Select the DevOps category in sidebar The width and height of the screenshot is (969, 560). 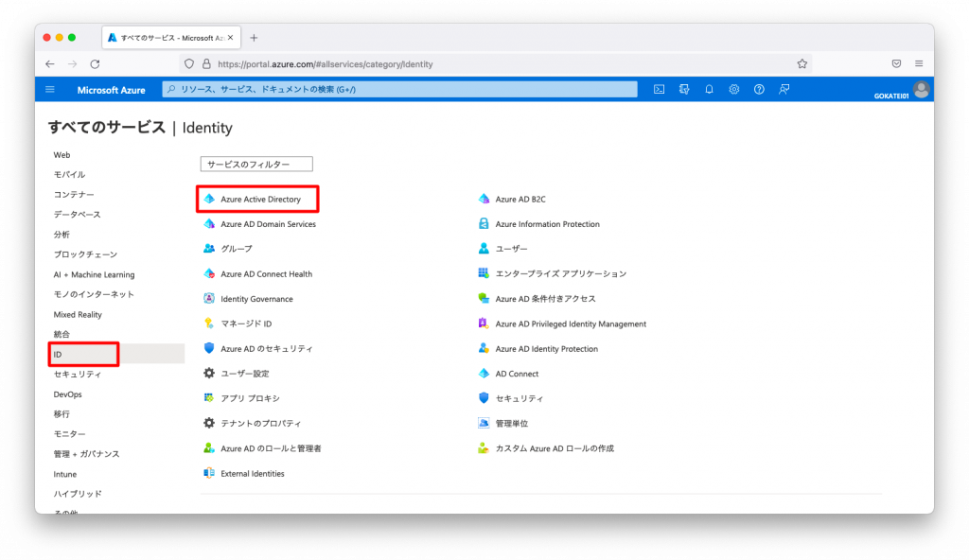tap(67, 394)
